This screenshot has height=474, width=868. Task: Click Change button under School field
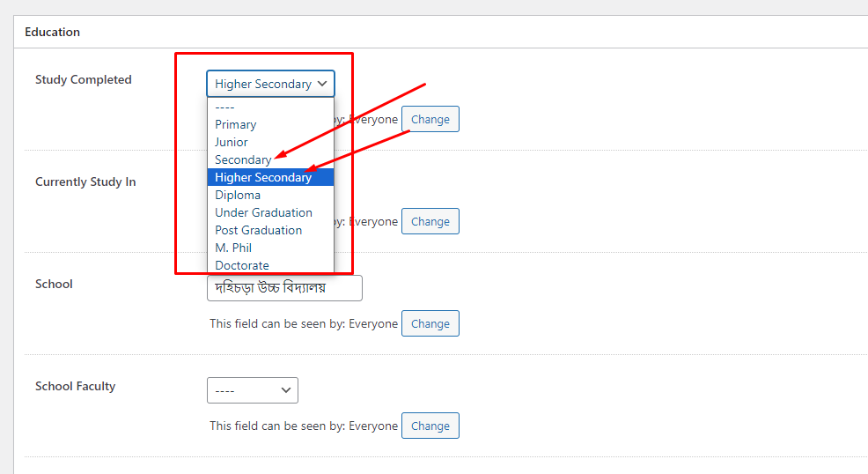click(430, 323)
